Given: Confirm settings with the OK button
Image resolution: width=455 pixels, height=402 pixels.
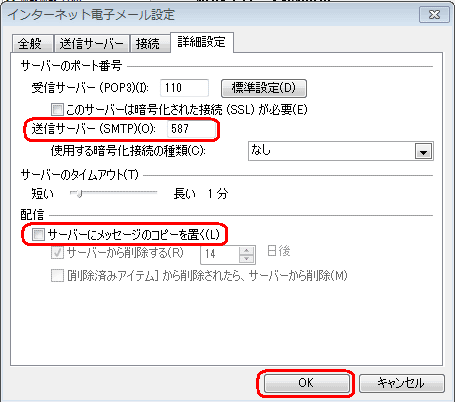Looking at the screenshot, I should tap(306, 383).
